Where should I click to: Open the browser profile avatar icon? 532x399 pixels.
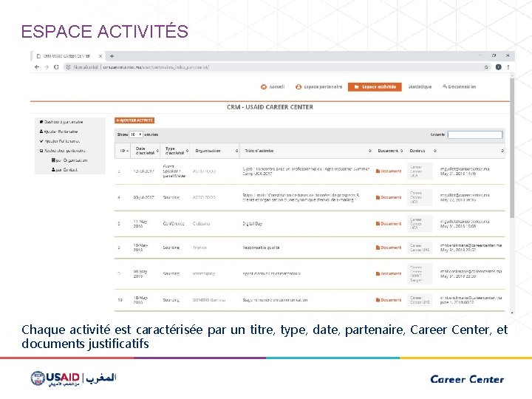pyautogui.click(x=499, y=67)
